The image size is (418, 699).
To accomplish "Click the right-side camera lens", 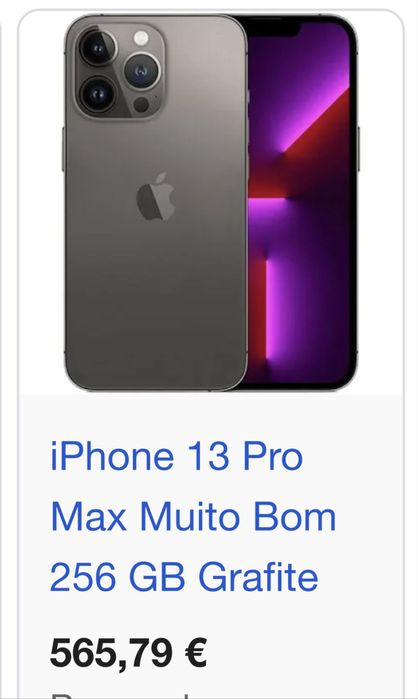I will coord(142,70).
